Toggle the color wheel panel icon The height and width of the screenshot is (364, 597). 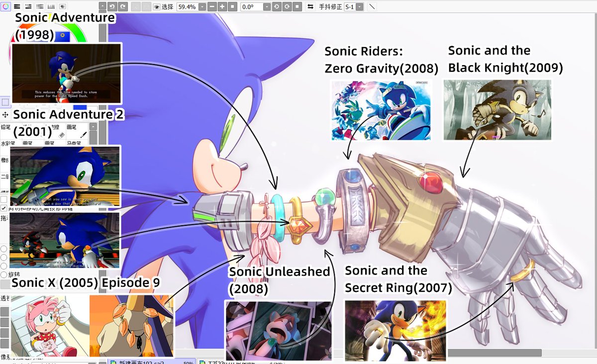(6, 6)
